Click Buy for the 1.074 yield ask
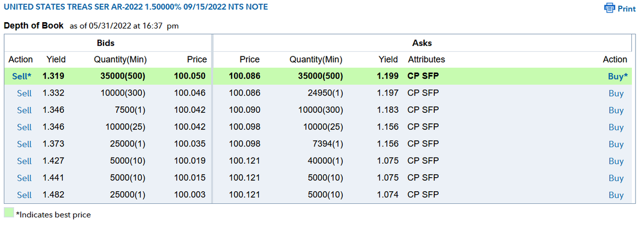644x227 pixels. point(616,195)
